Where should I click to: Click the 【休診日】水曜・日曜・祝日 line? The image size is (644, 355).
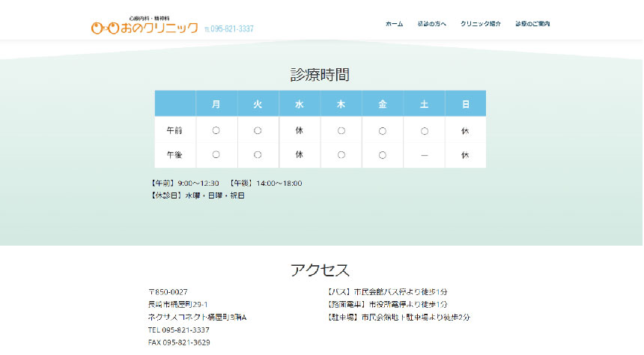[197, 195]
